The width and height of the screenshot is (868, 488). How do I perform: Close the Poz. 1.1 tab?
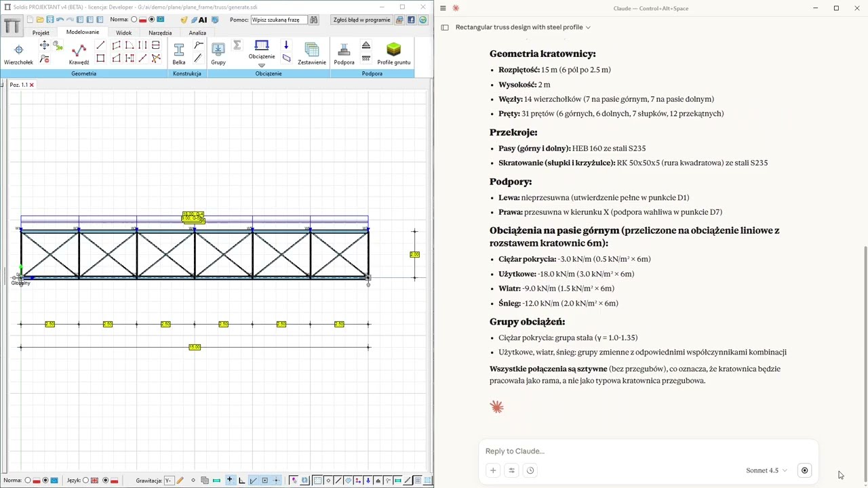click(31, 85)
